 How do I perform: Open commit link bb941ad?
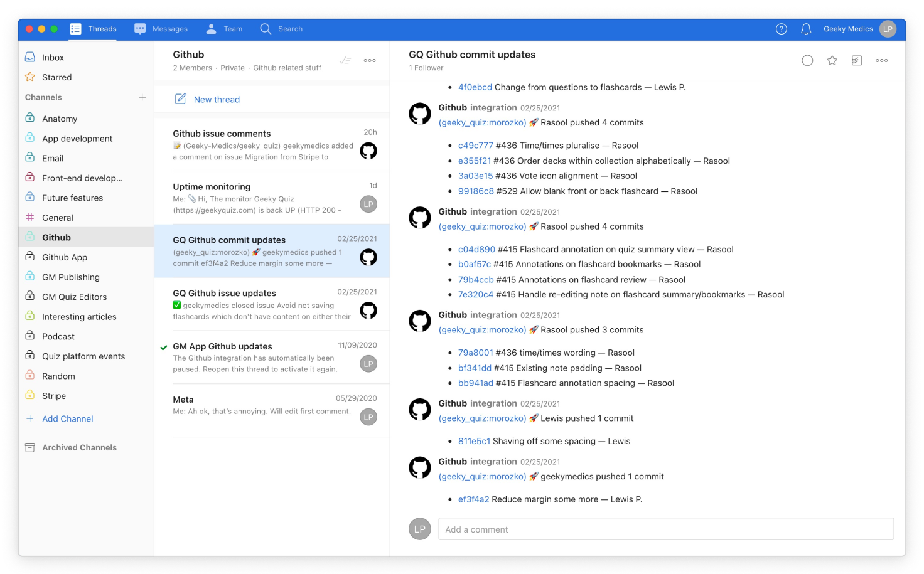point(476,383)
